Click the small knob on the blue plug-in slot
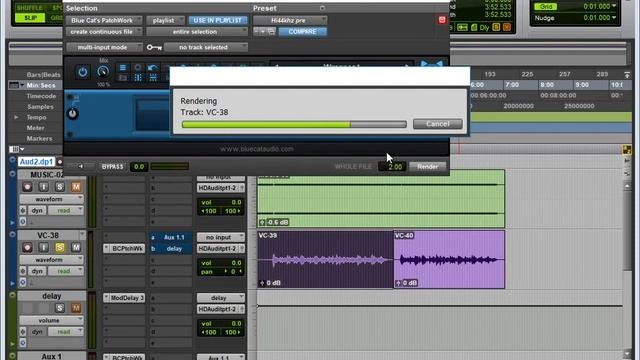This screenshot has width=640, height=360. point(73,113)
